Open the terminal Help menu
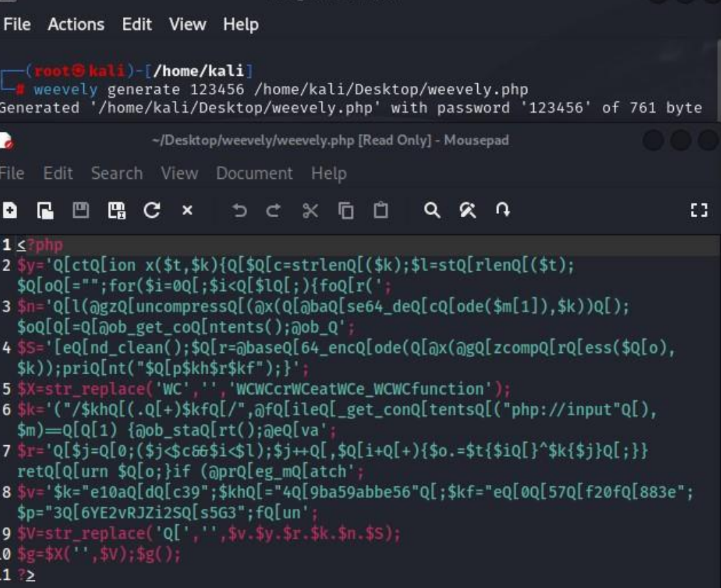 pyautogui.click(x=241, y=25)
